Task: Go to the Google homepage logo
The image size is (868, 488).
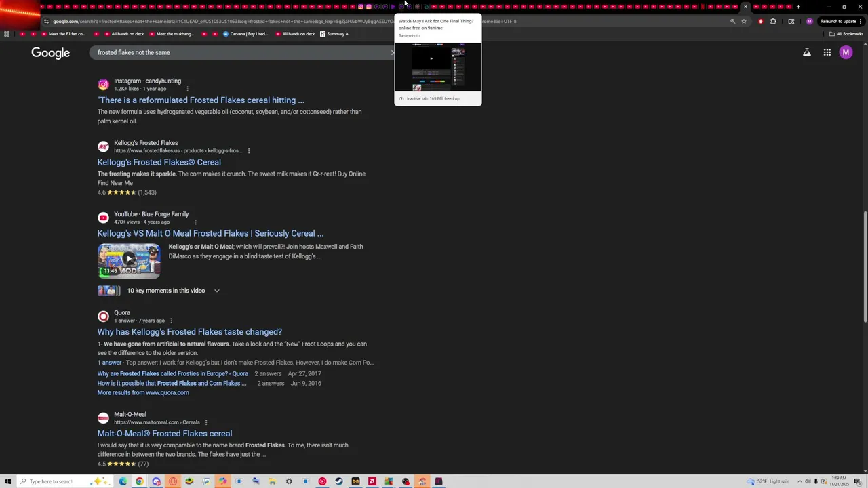Action: pyautogui.click(x=50, y=53)
